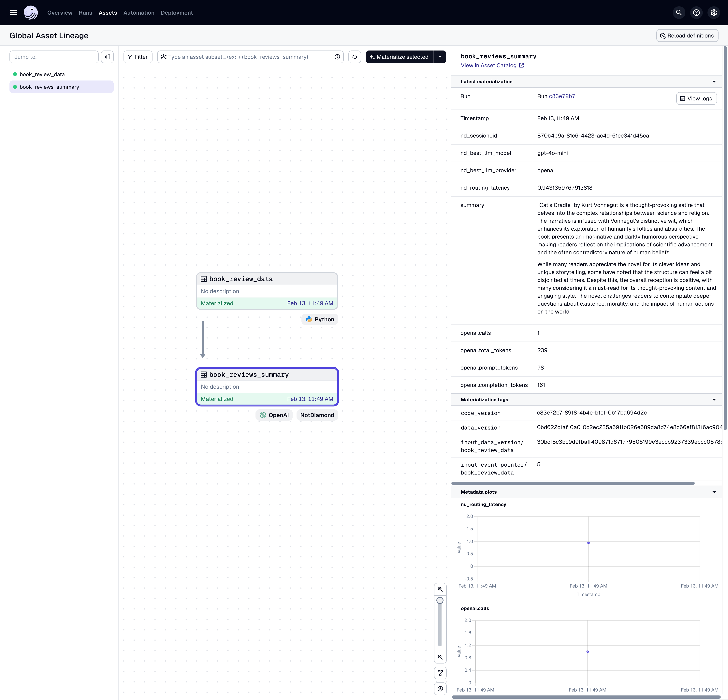728x700 pixels.
Task: Collapse Latest materialization section
Action: [x=714, y=82]
